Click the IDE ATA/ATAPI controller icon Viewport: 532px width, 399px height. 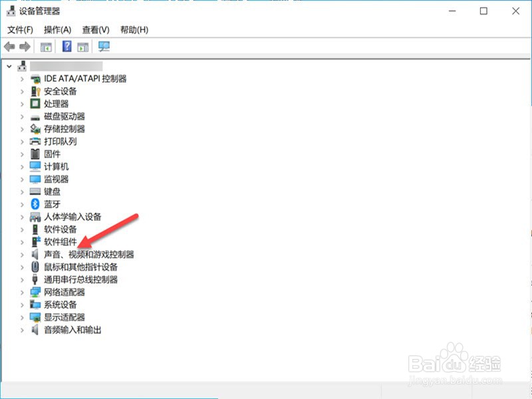tap(35, 79)
